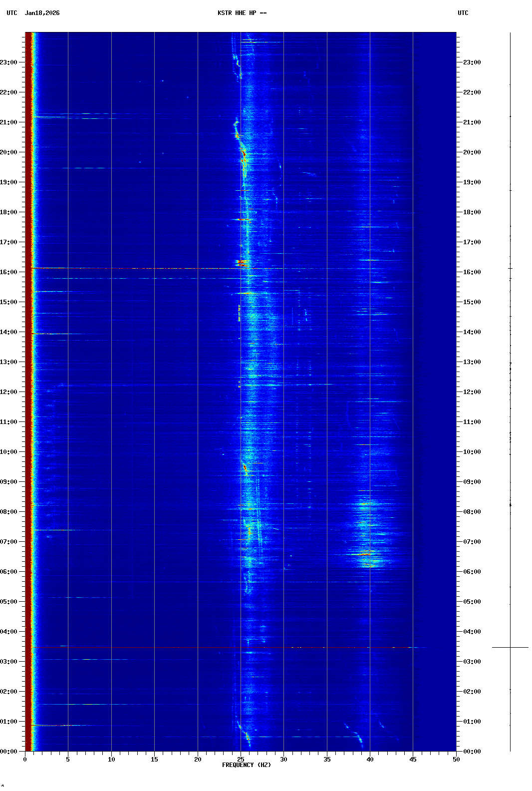532x791 pixels.
Task: Click the 25 Hz frequency axis label
Action: pyautogui.click(x=241, y=759)
